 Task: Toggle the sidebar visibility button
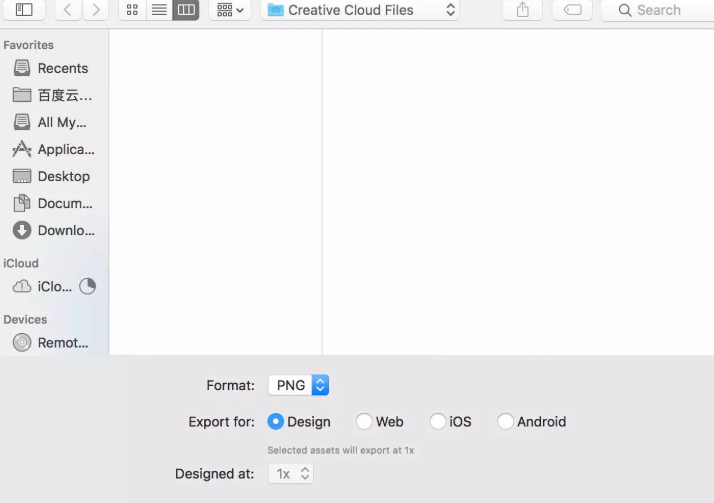(24, 10)
